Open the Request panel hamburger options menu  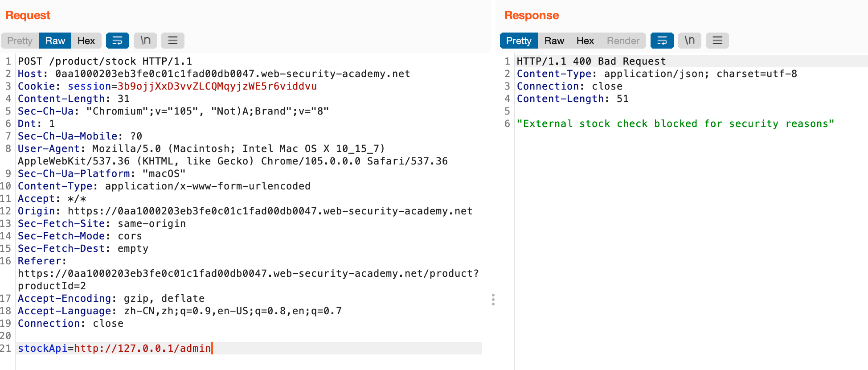click(173, 41)
